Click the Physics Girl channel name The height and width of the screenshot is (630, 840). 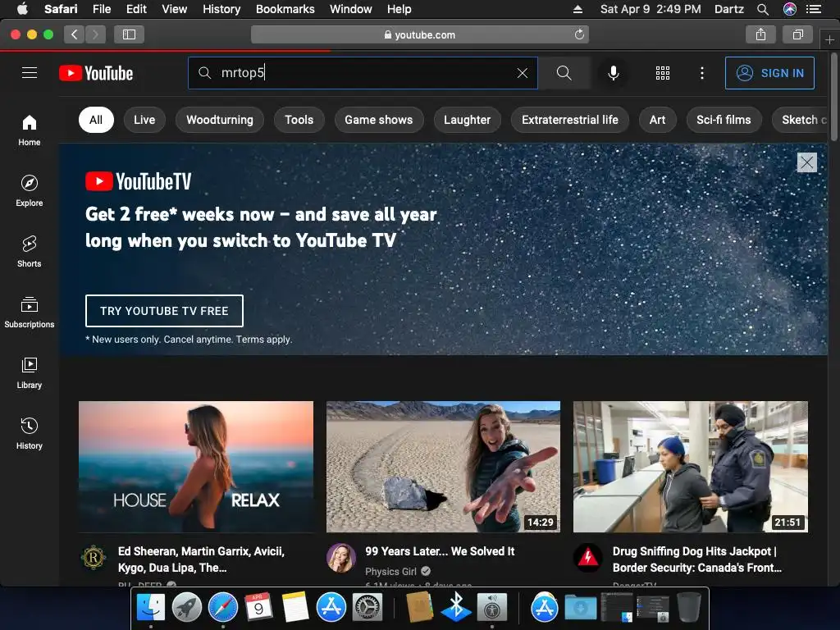[x=390, y=572]
